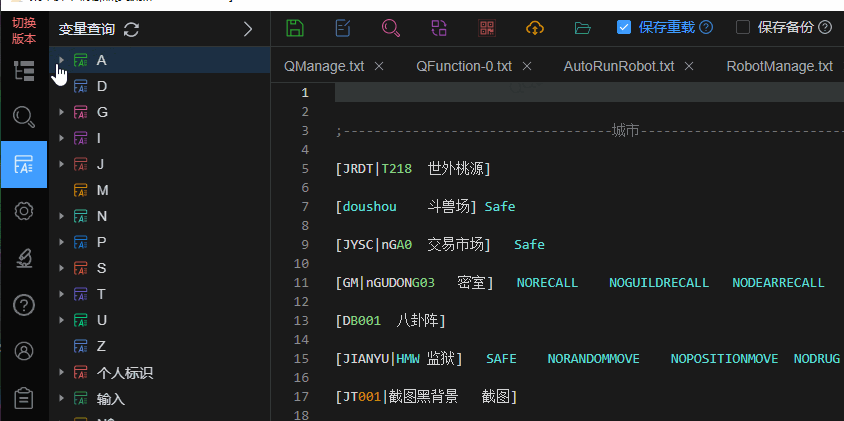The image size is (844, 421).
Task: Switch to the QFunction-0.txt tab
Action: coord(464,66)
